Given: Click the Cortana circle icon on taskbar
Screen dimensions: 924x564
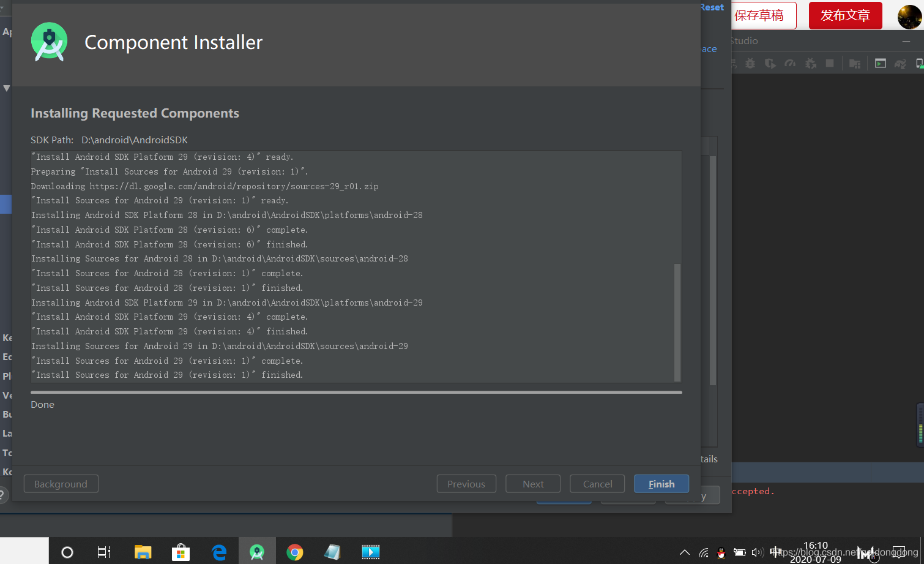Looking at the screenshot, I should (67, 552).
